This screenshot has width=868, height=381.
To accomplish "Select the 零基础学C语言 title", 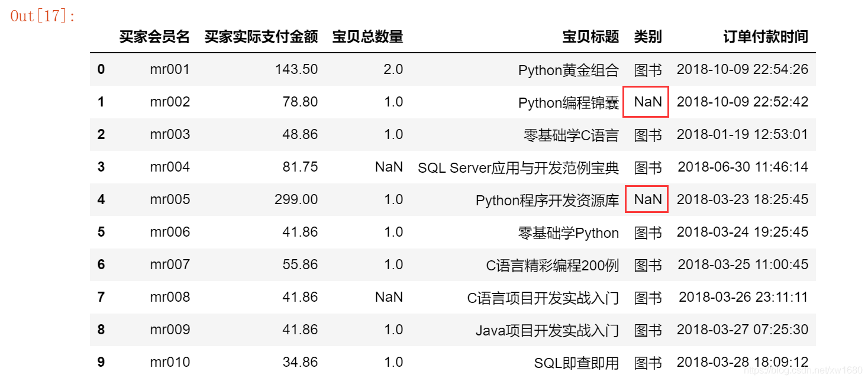I will [572, 135].
